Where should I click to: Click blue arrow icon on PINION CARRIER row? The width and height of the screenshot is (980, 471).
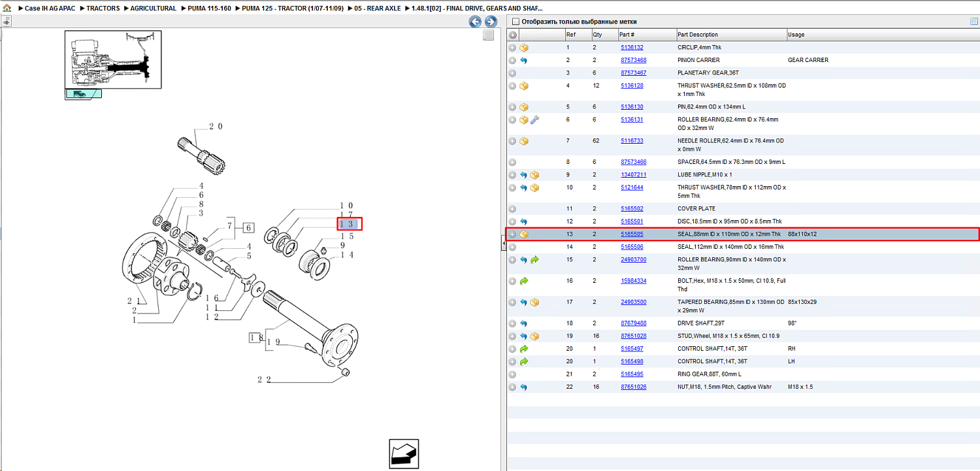point(524,60)
